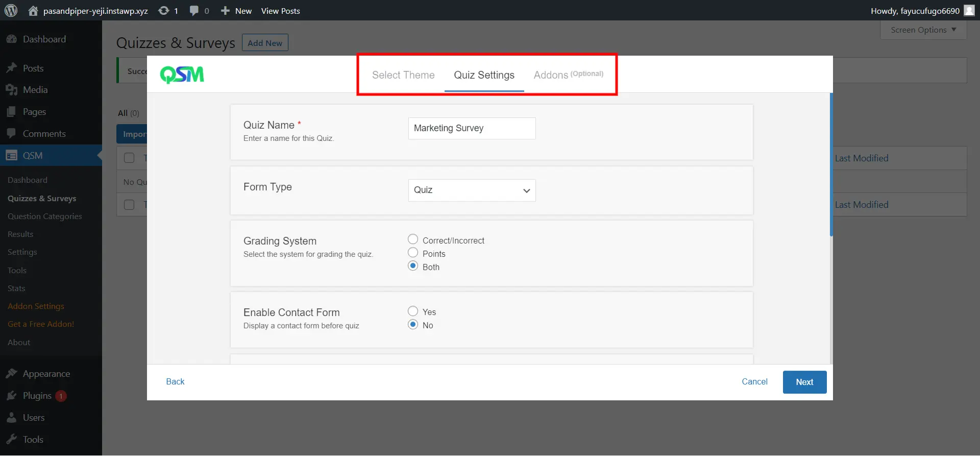Screen dimensions: 980x456
Task: Open Stats submenu item
Action: coord(16,289)
